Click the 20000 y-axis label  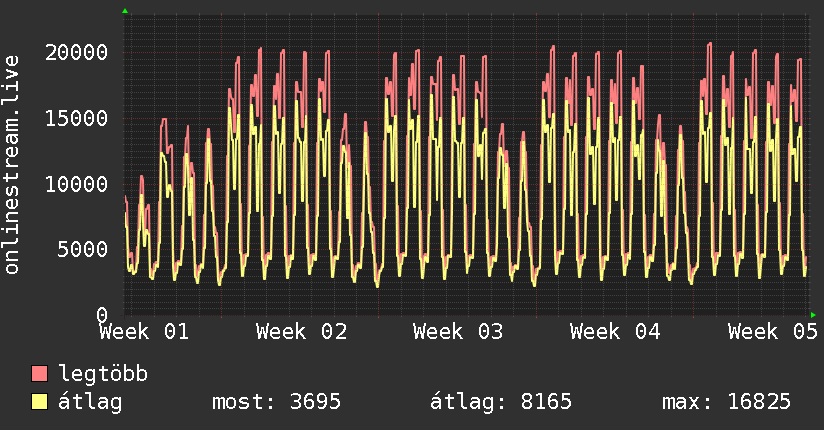pos(77,53)
